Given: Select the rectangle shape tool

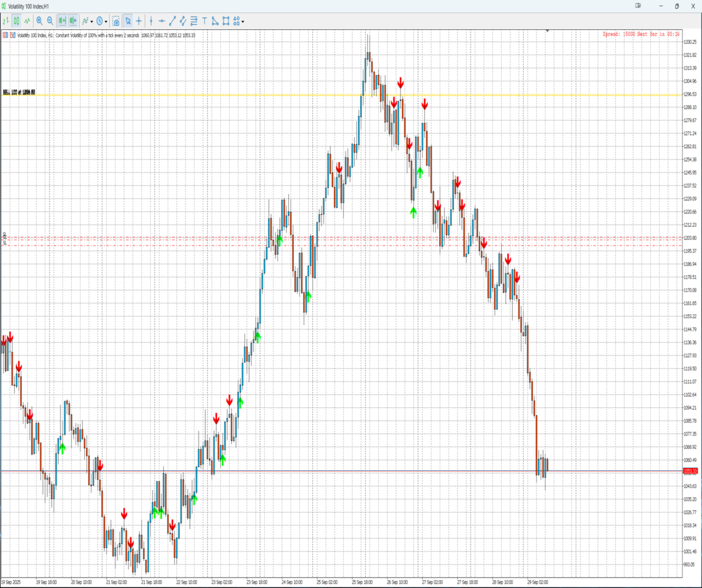Looking at the screenshot, I should click(x=226, y=21).
